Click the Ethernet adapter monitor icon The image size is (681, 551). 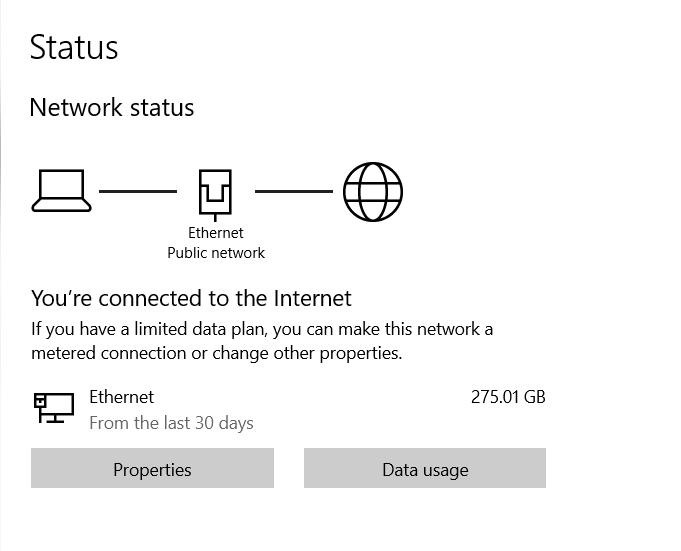[54, 407]
